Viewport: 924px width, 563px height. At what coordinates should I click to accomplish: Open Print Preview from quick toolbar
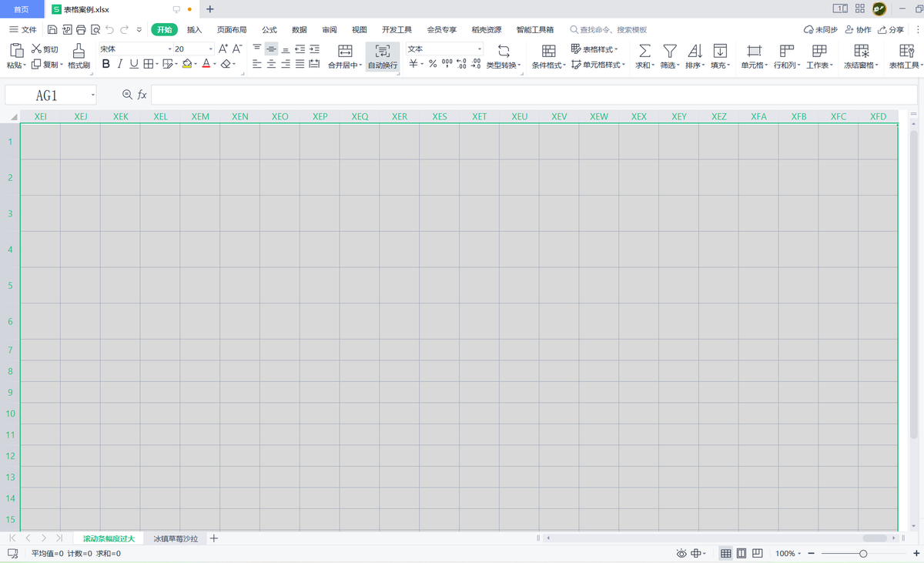coord(95,30)
